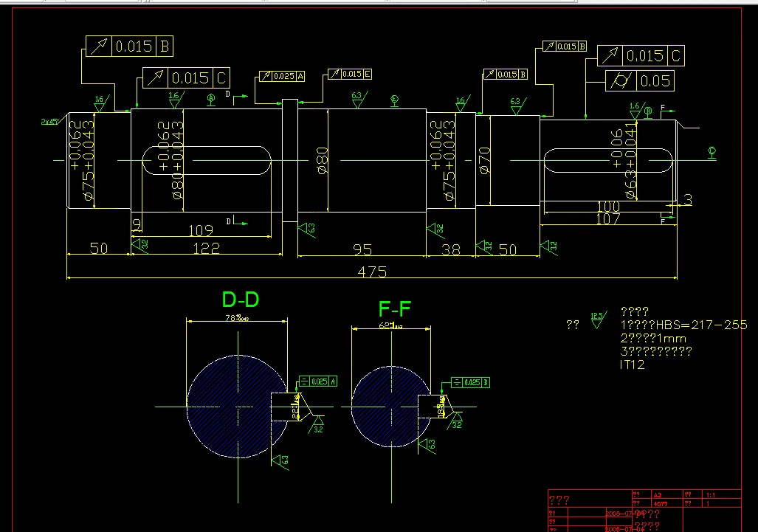Select the 62 dimension above section F-F
This screenshot has height=532, width=758.
390,325
